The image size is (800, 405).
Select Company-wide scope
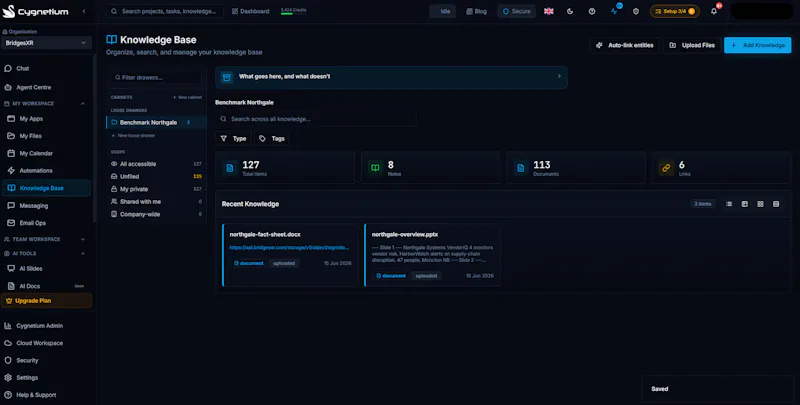pyautogui.click(x=156, y=215)
